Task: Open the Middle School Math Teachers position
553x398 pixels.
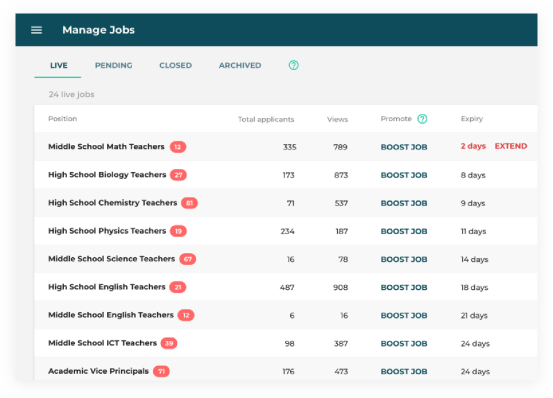Action: pos(106,147)
